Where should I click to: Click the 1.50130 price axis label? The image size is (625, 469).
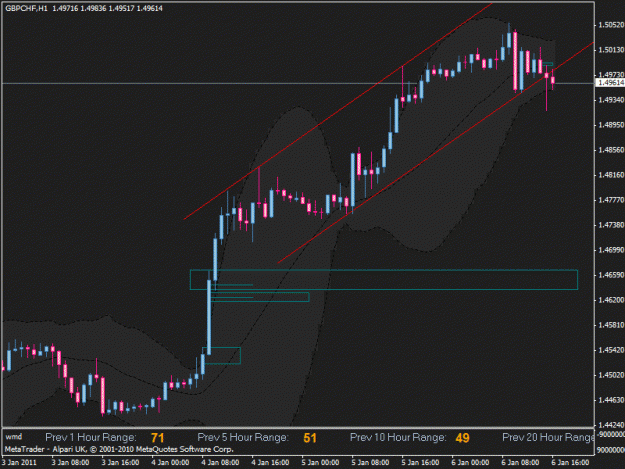coord(611,50)
